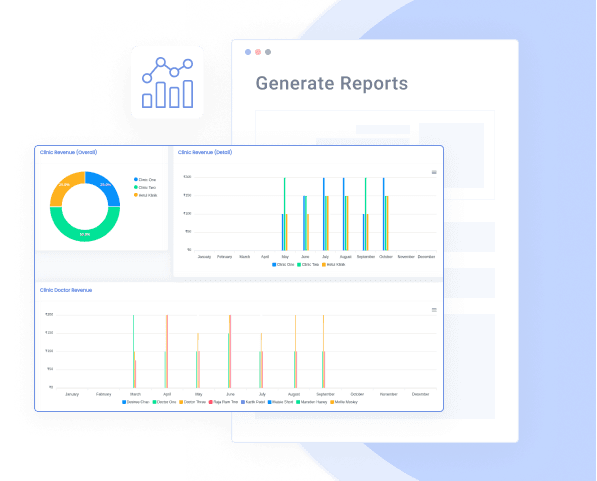The width and height of the screenshot is (597, 481).
Task: Click the green March bar in Doctor Revenue chart
Action: point(133,351)
